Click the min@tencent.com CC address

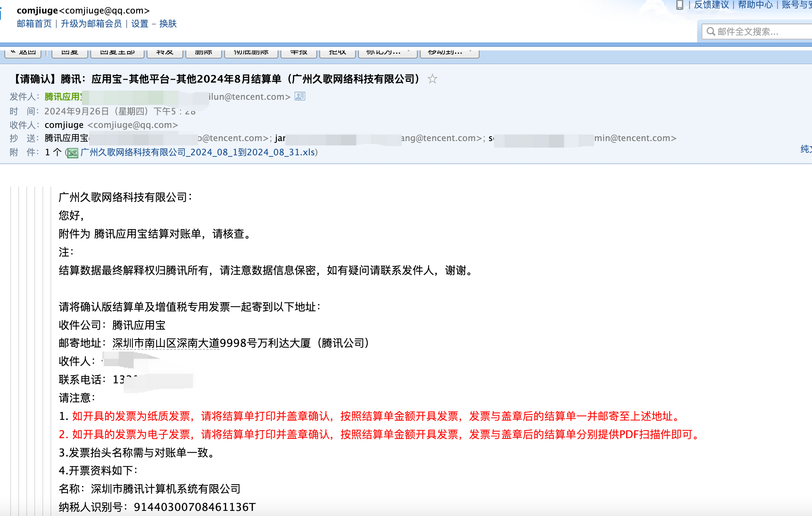[x=635, y=138]
